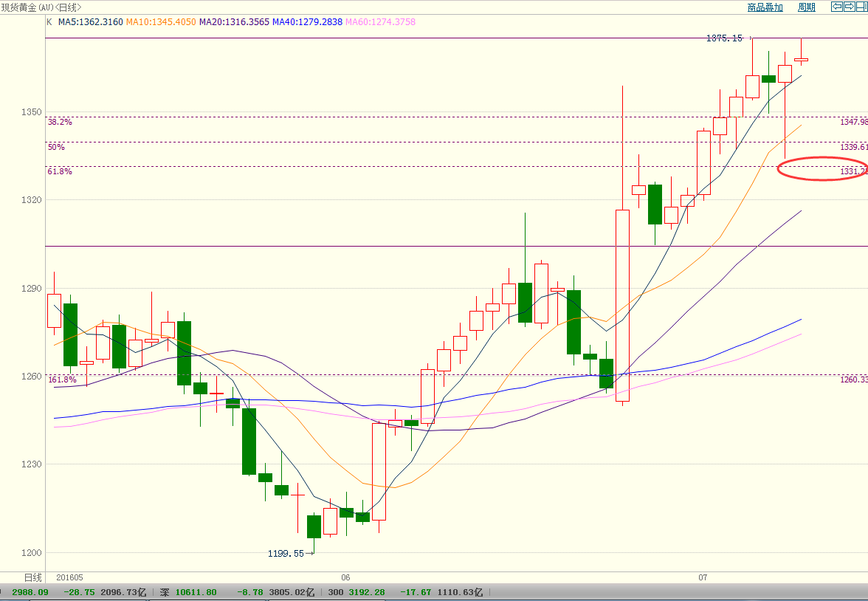
Task: Click the 06 month axis marker
Action: [346, 577]
